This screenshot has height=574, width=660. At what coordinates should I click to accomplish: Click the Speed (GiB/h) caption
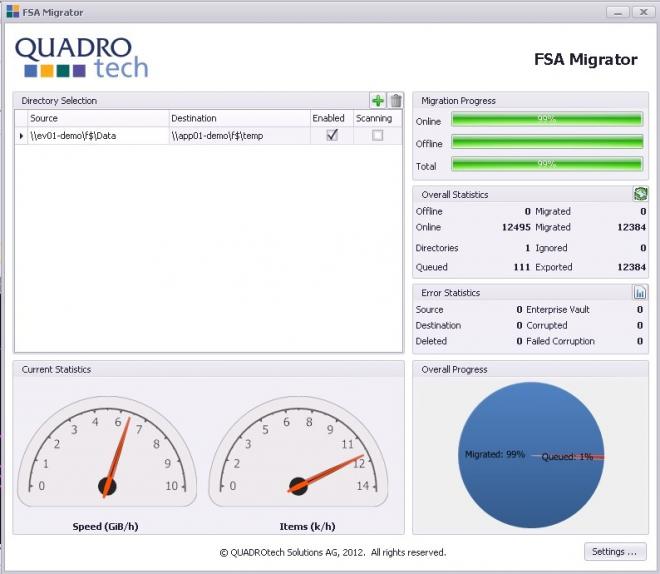[105, 526]
